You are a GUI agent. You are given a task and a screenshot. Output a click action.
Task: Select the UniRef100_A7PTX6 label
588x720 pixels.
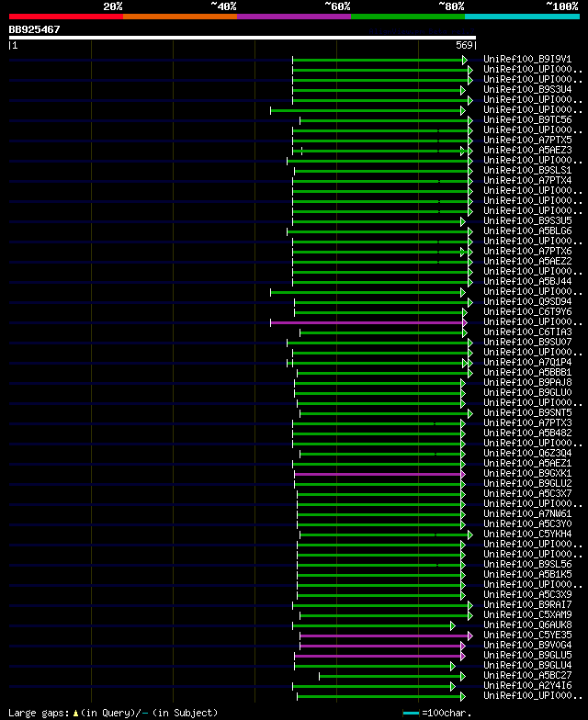(x=527, y=252)
